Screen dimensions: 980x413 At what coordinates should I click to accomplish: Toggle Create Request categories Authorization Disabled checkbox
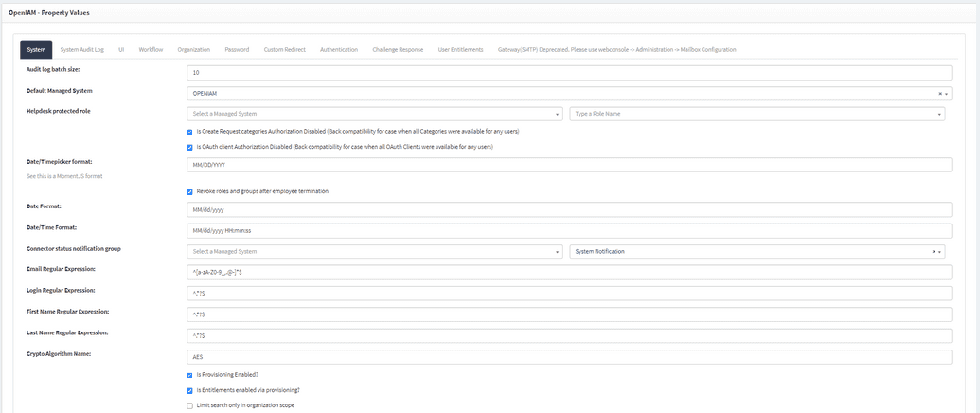pyautogui.click(x=190, y=132)
